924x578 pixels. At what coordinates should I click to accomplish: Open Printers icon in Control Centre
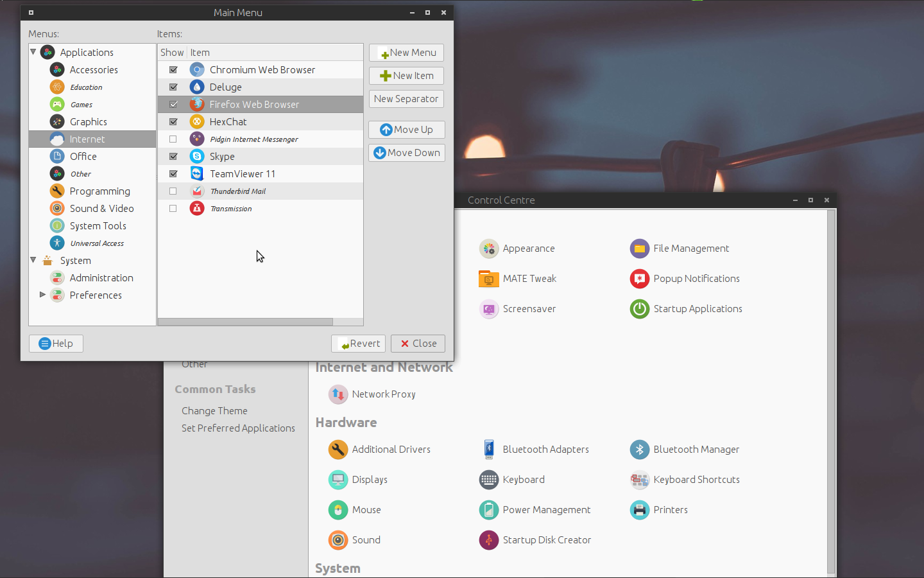[x=640, y=510]
